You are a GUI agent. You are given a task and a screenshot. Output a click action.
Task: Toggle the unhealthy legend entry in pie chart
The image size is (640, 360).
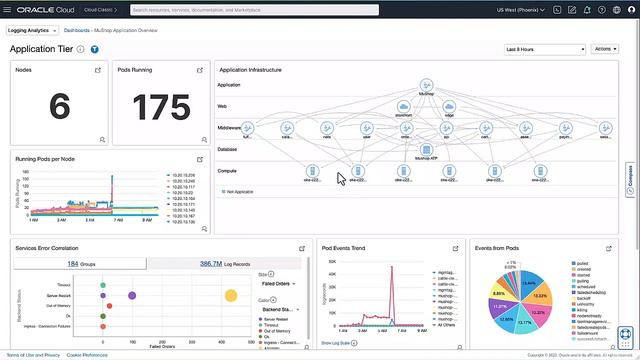tap(583, 304)
